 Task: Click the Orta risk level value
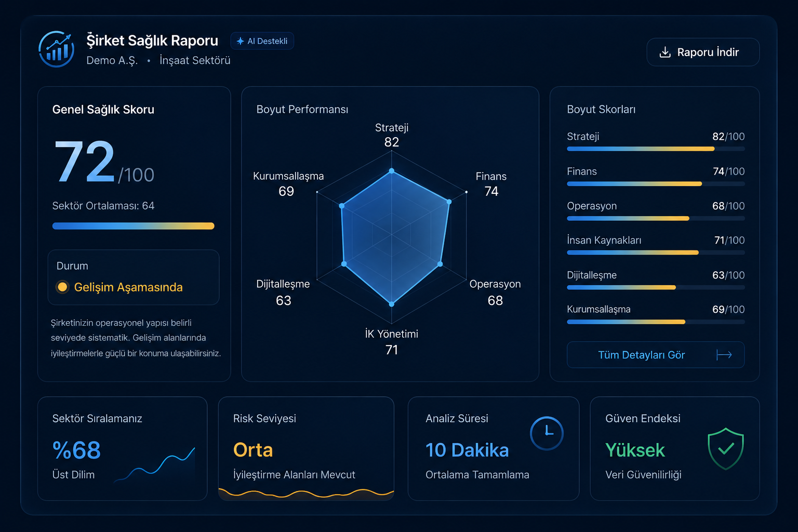click(253, 450)
